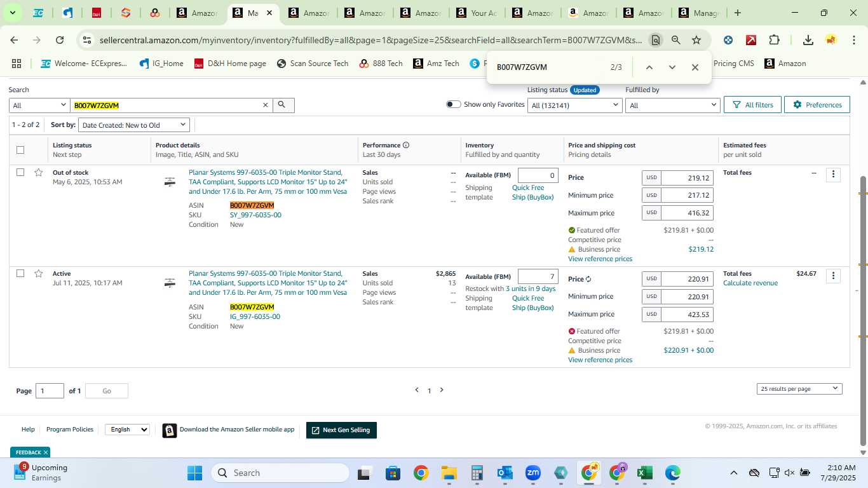Screen dimensions: 868x488
Task: Go to next results page arrow
Action: (442, 390)
